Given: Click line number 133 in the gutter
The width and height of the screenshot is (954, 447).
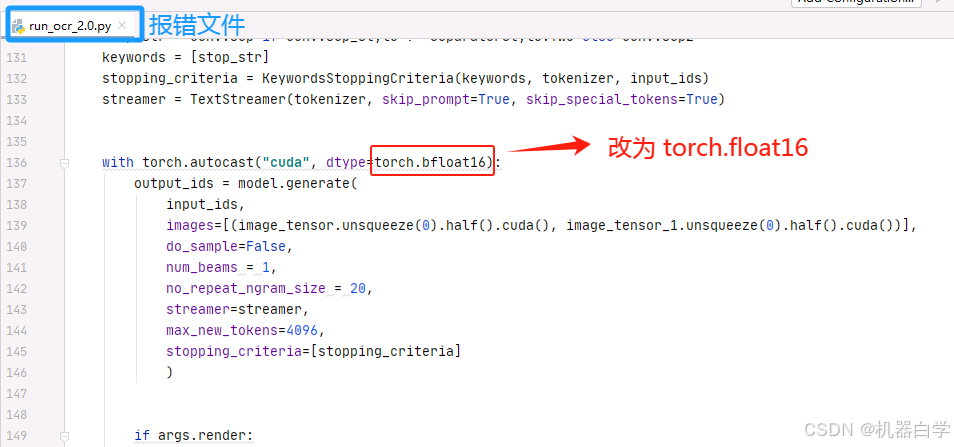Looking at the screenshot, I should click(15, 100).
